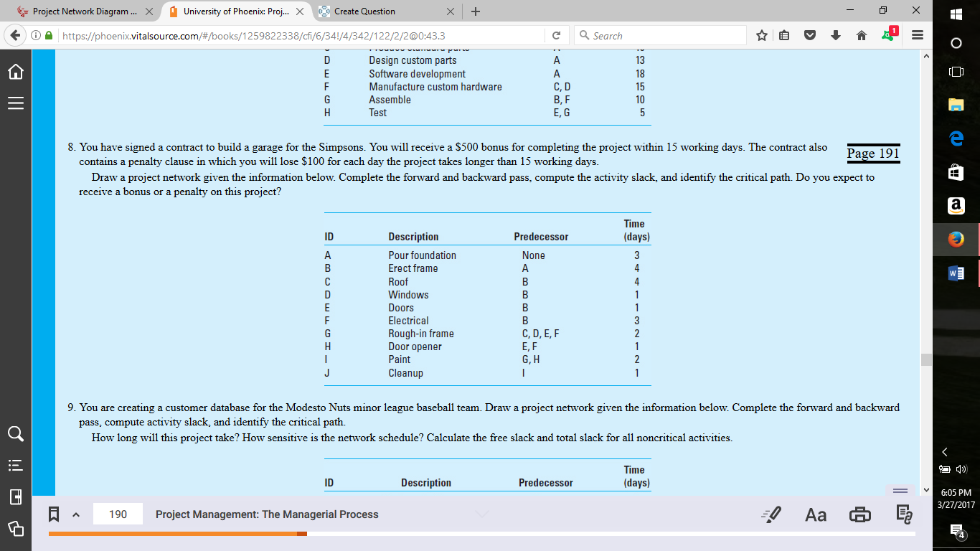Collapse the page navigator with the up chevron
This screenshot has height=551, width=980.
click(75, 514)
